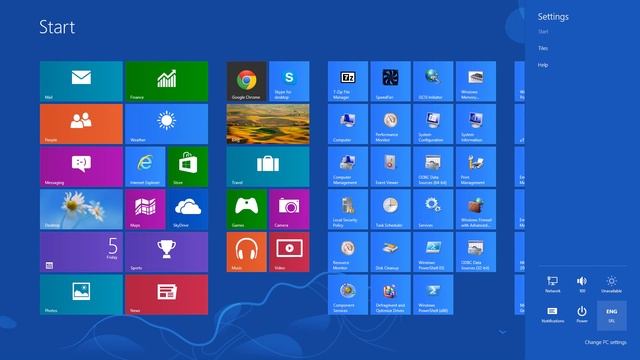
Task: Click Change PC settings link
Action: (605, 342)
